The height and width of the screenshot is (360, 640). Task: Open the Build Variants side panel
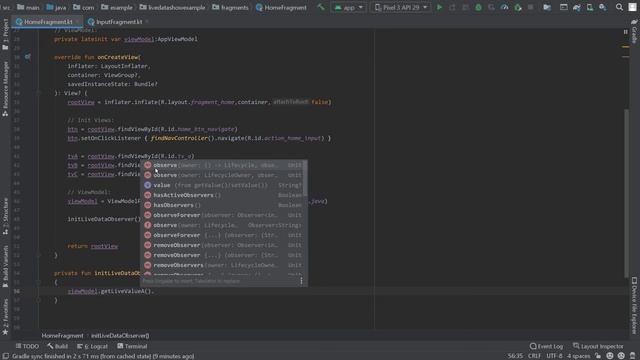click(x=5, y=266)
